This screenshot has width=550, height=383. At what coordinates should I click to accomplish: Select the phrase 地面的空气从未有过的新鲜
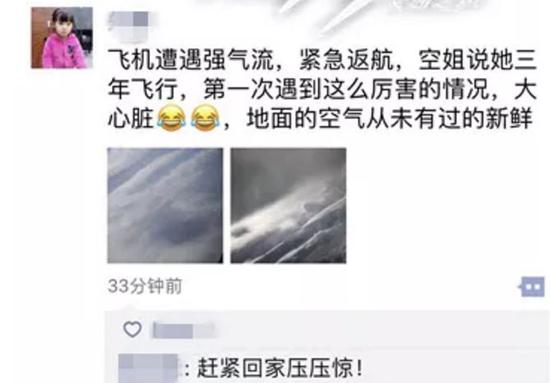[390, 119]
